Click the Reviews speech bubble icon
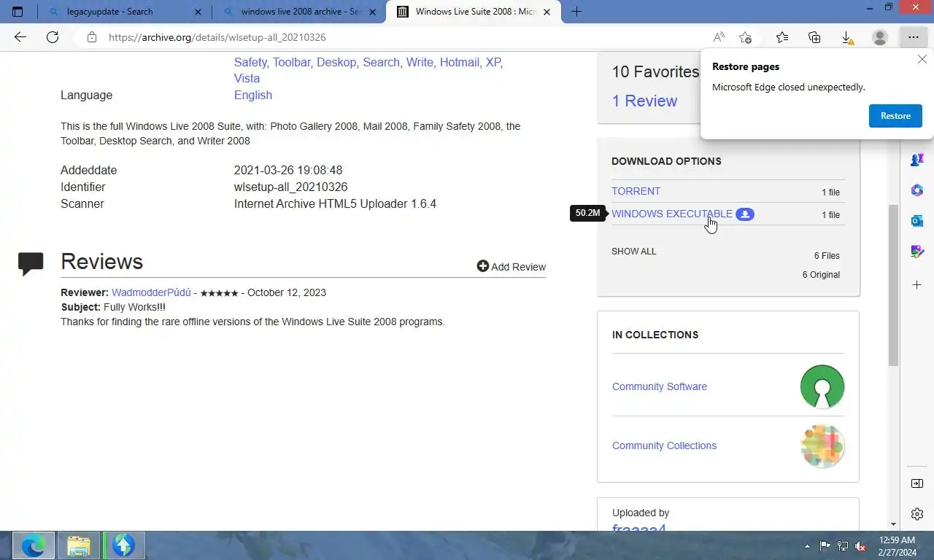 click(x=31, y=264)
